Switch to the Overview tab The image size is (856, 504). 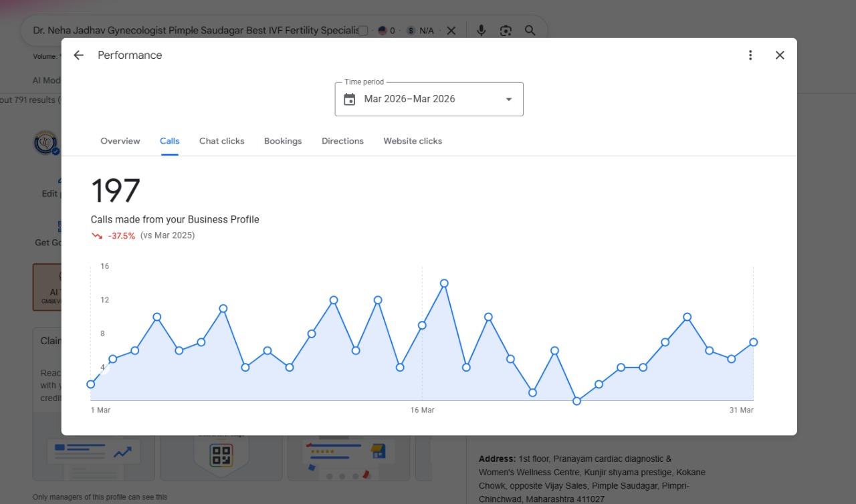pyautogui.click(x=120, y=141)
